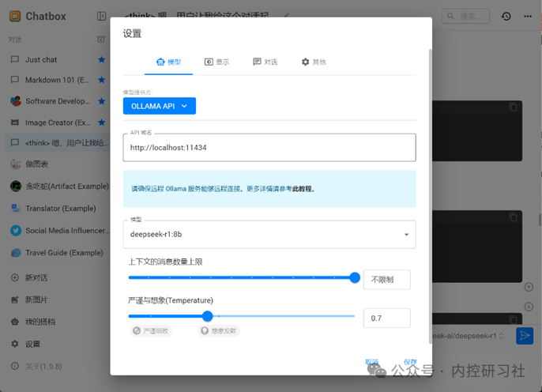Open the deepseek-r1:8b model dropdown
The image size is (542, 392).
[x=269, y=235]
